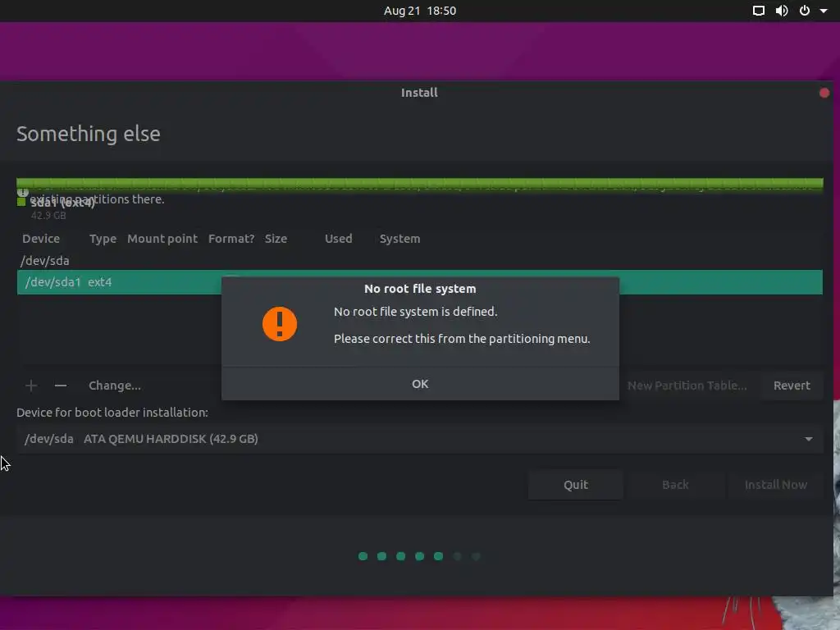Close the Install window with red button
The height and width of the screenshot is (630, 840).
pos(824,93)
